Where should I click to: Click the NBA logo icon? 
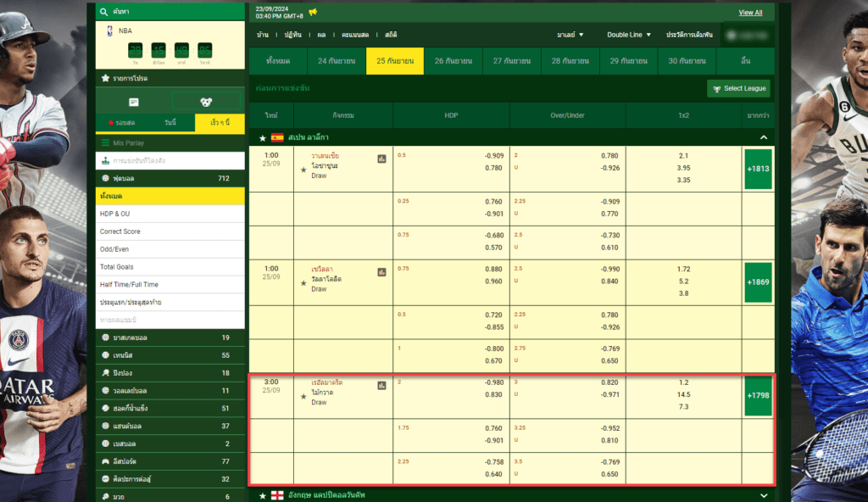click(109, 31)
